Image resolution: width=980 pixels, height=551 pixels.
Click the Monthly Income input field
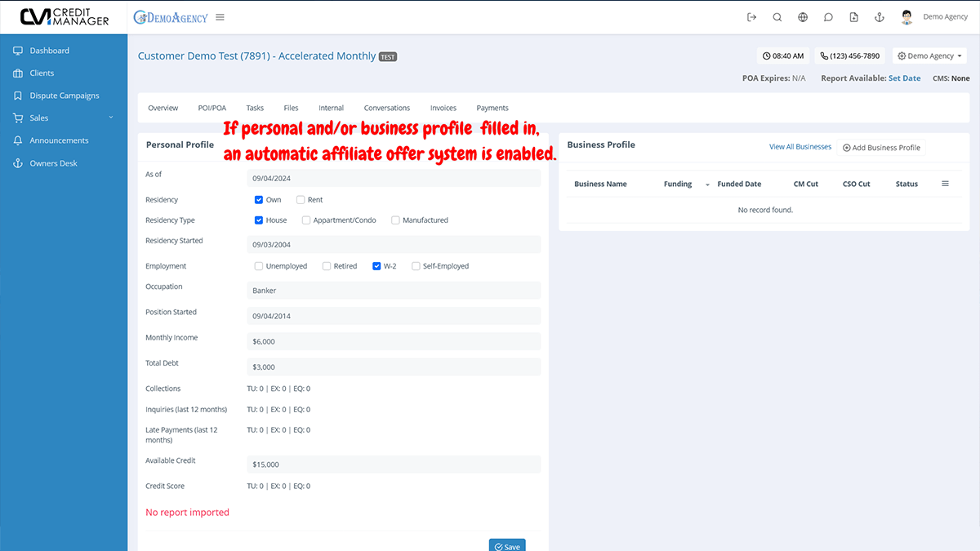coord(394,340)
